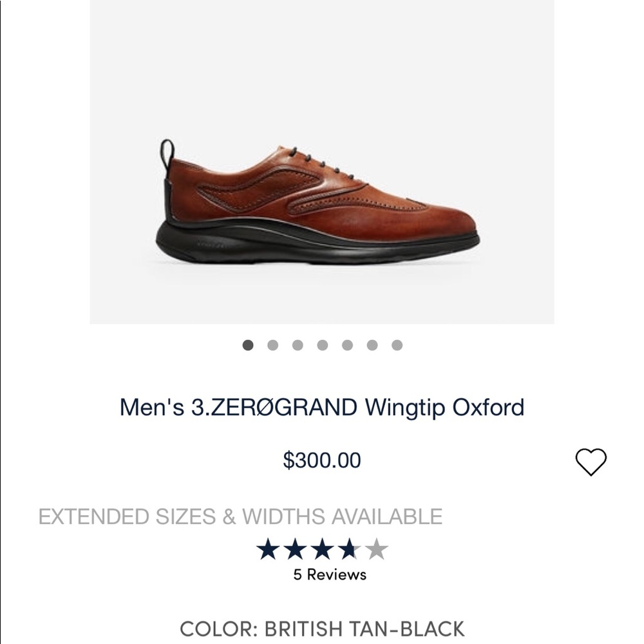Screen dimensions: 644x644
Task: Click the fourth carousel dot
Action: point(321,346)
